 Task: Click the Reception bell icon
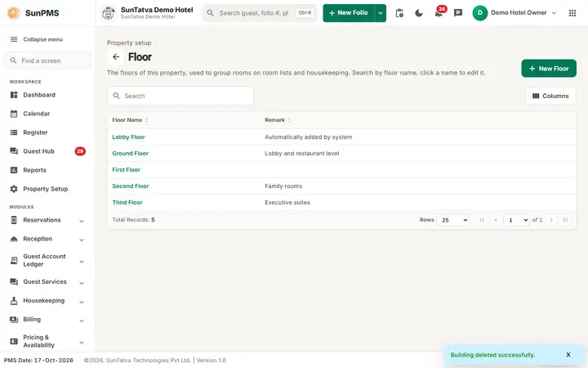tap(14, 239)
